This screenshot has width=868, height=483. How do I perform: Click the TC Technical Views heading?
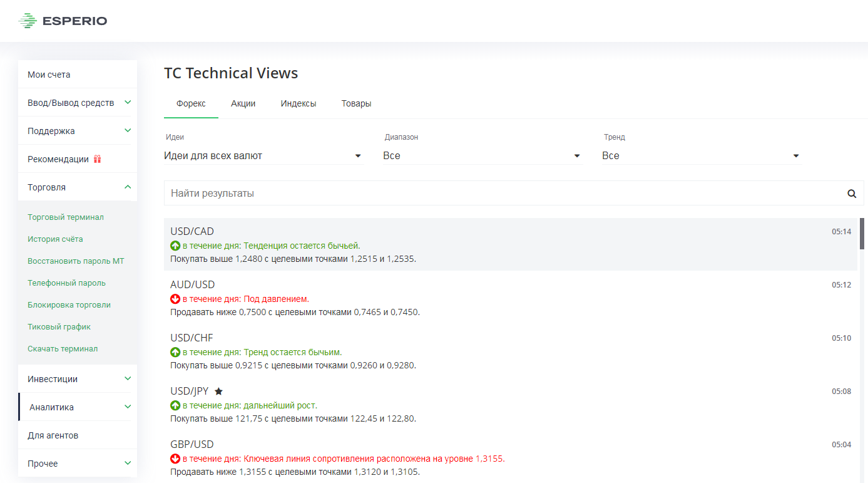tap(231, 73)
